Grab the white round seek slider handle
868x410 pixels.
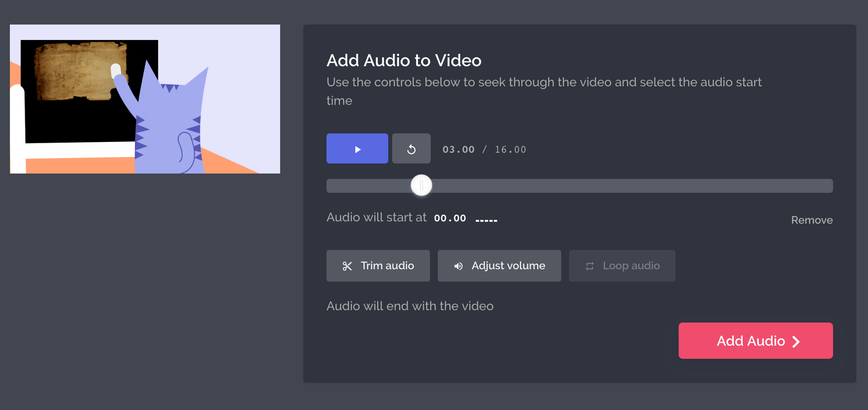coord(421,186)
